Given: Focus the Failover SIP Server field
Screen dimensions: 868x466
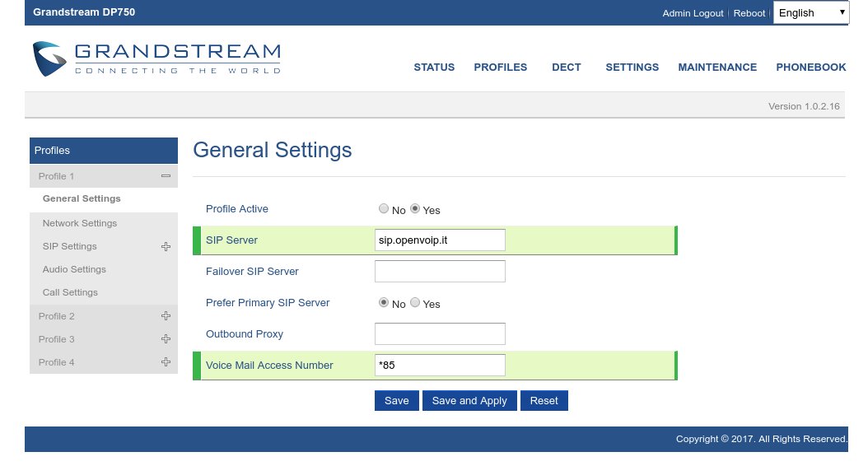Looking at the screenshot, I should 440,271.
